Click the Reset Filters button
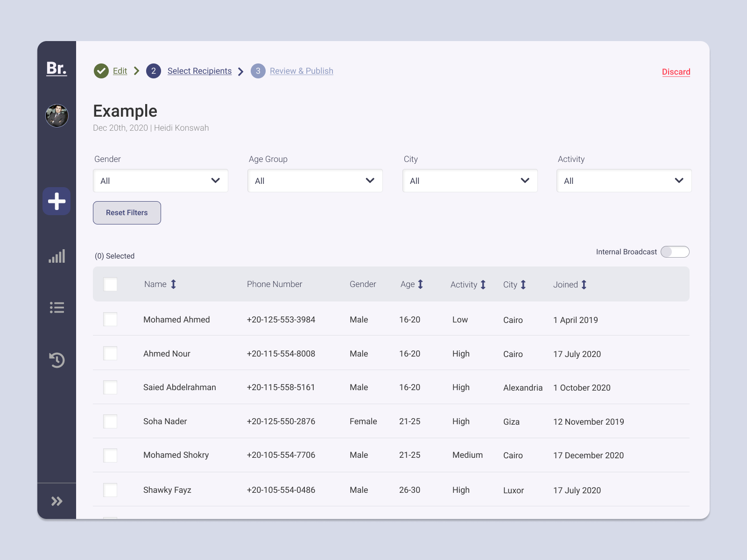747x560 pixels. [x=127, y=212]
